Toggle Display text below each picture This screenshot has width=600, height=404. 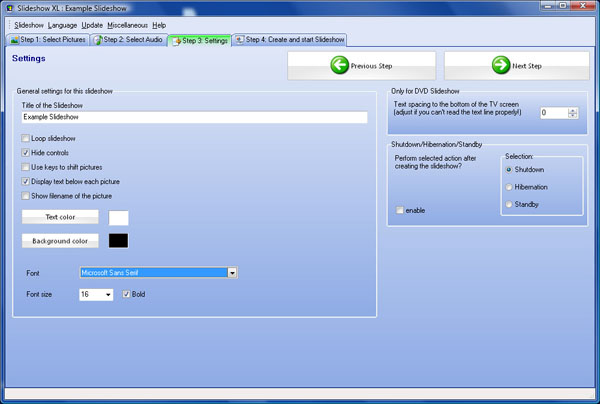[26, 182]
